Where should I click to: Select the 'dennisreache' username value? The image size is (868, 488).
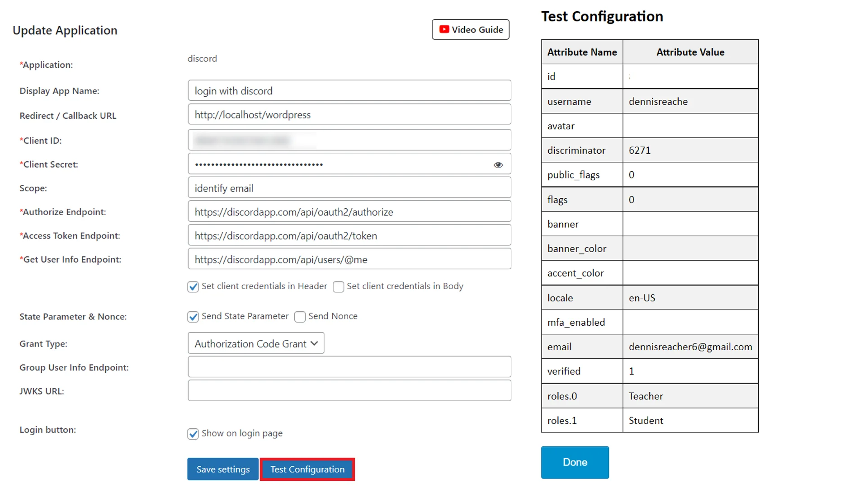pyautogui.click(x=658, y=102)
